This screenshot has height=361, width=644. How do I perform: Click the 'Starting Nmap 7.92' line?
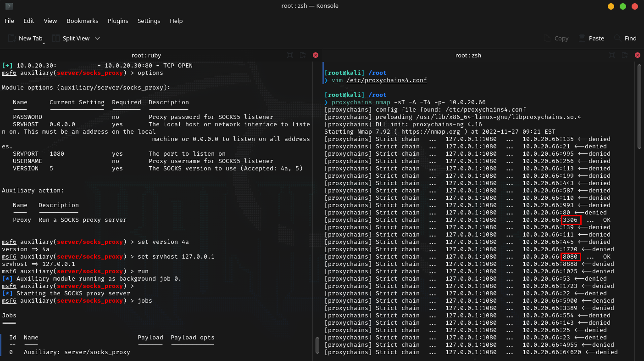[440, 132]
